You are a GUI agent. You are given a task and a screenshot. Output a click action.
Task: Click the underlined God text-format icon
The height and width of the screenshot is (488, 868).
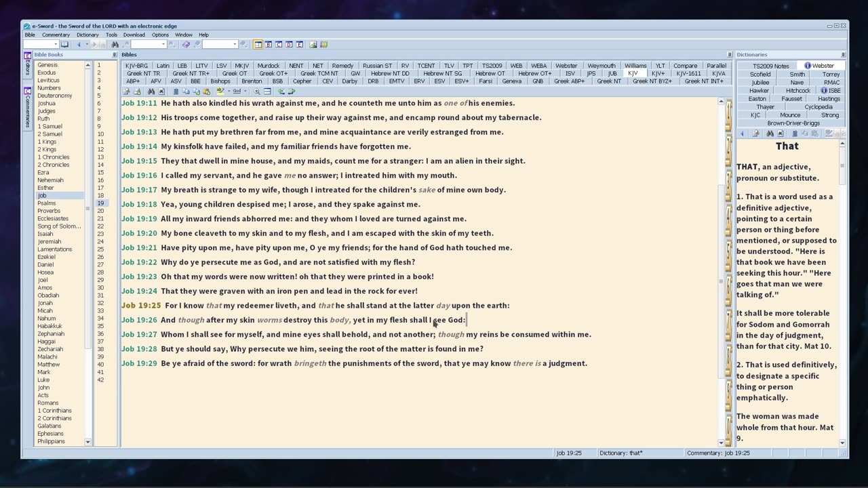pyautogui.click(x=237, y=91)
